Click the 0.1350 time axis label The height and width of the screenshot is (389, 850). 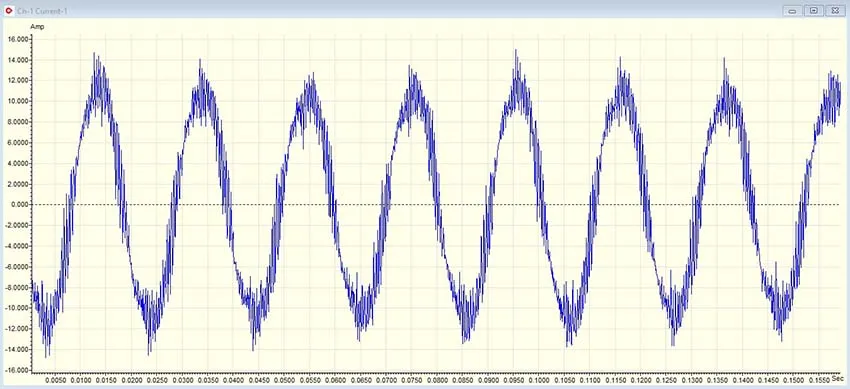(x=718, y=381)
